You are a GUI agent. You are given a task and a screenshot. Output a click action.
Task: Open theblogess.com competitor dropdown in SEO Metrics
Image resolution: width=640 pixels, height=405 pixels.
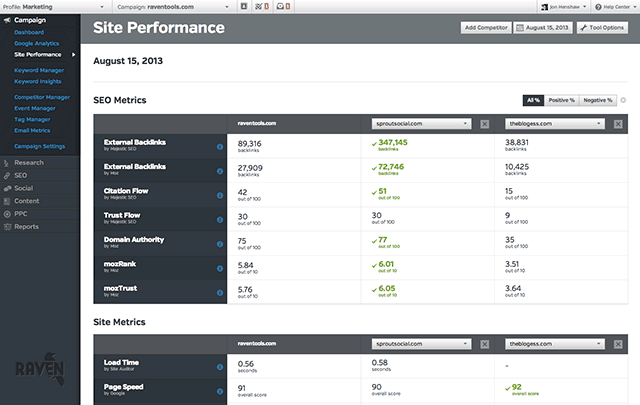point(555,124)
